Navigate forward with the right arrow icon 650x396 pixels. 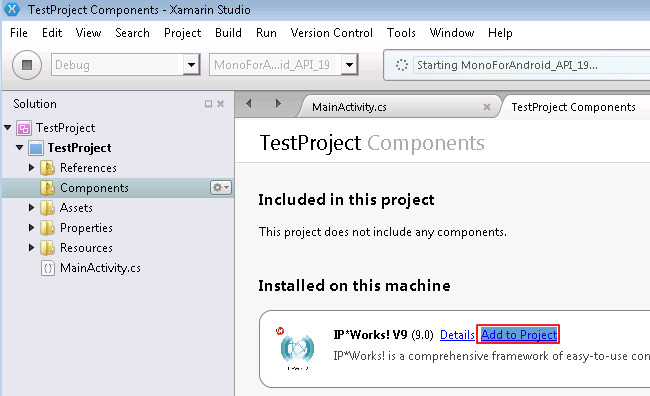pos(278,103)
